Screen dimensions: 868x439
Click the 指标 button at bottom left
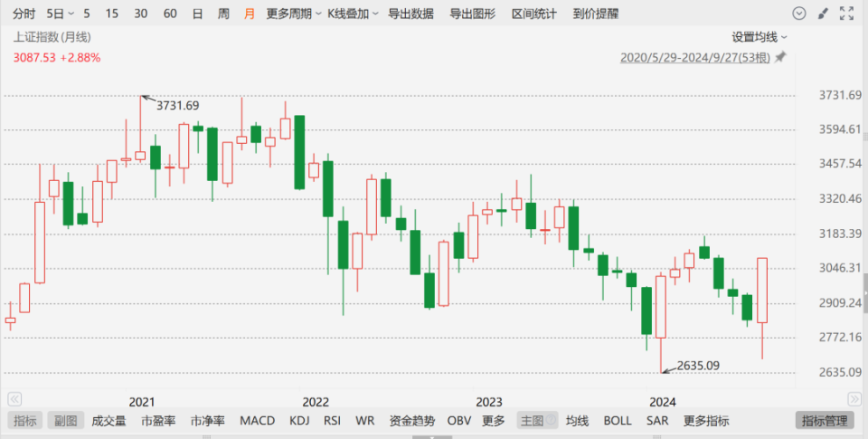(25, 421)
